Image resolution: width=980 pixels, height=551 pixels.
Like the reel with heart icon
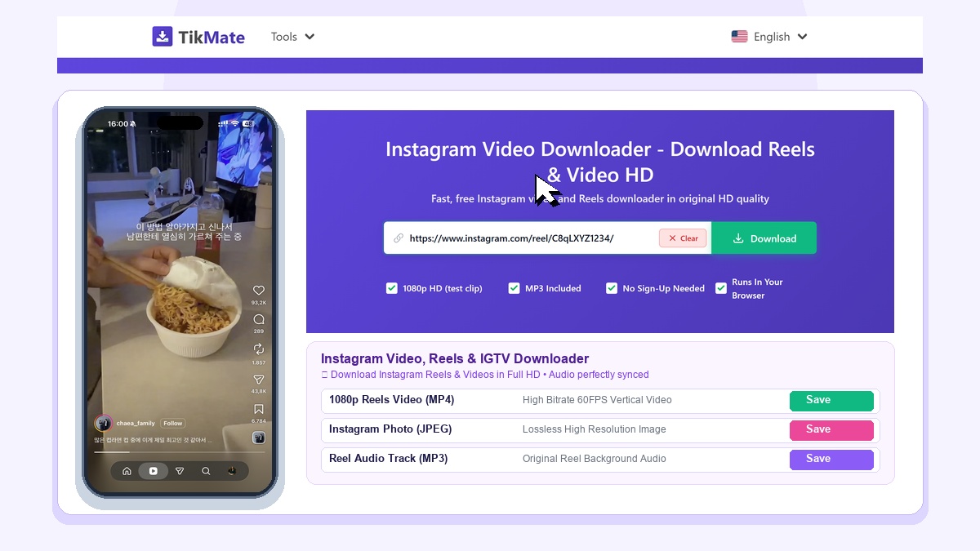point(259,291)
